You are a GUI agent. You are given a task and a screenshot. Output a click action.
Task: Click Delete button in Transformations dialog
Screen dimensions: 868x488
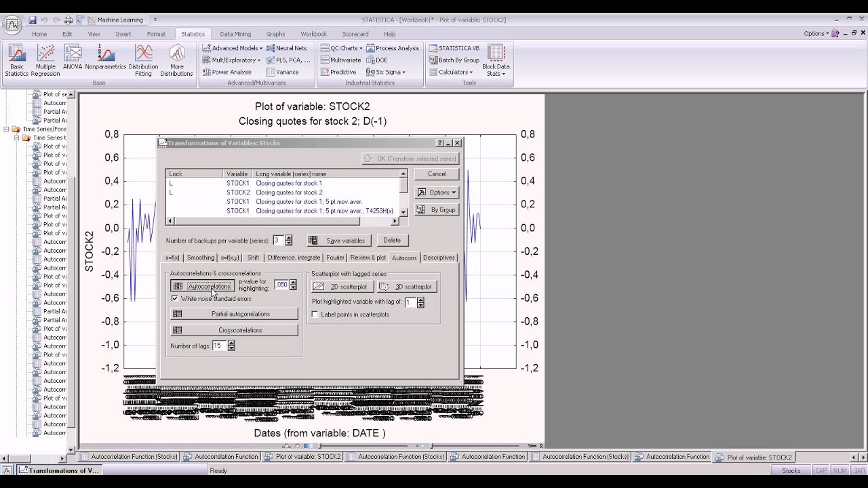pyautogui.click(x=392, y=240)
